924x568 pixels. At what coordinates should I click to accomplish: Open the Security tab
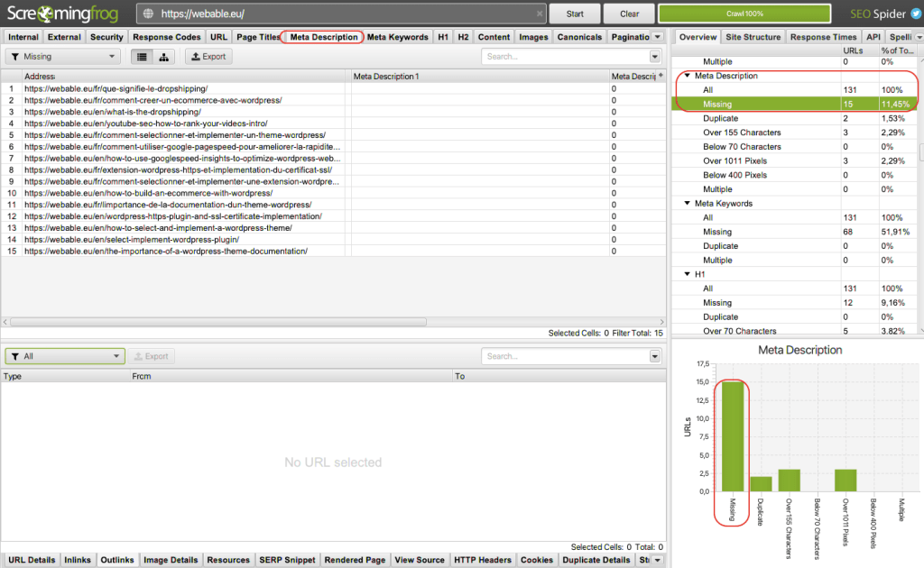pyautogui.click(x=106, y=36)
